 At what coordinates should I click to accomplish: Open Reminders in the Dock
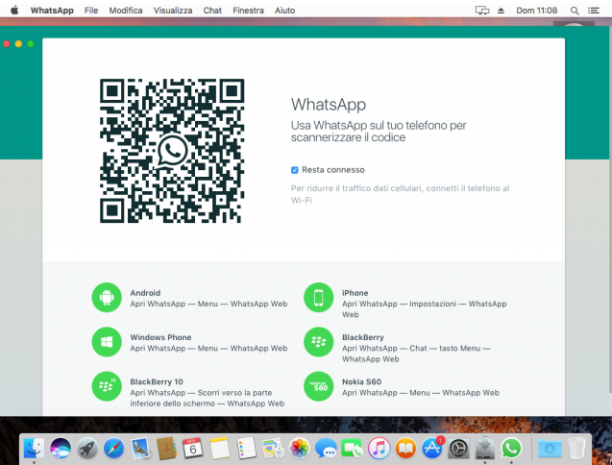pyautogui.click(x=246, y=447)
